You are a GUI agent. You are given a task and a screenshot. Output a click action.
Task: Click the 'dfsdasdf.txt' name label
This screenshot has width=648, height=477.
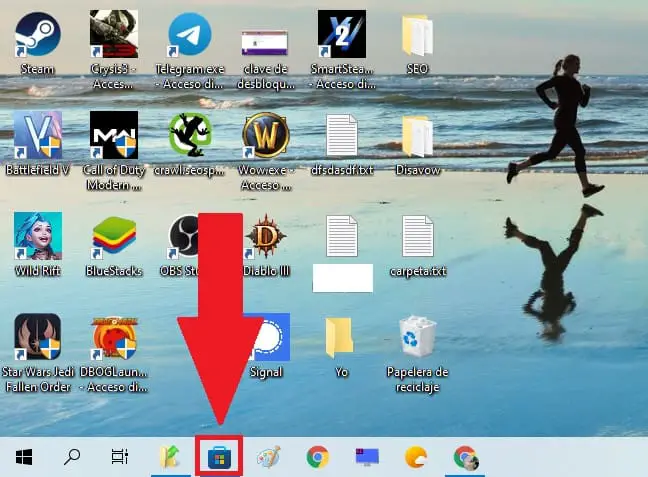pyautogui.click(x=342, y=170)
